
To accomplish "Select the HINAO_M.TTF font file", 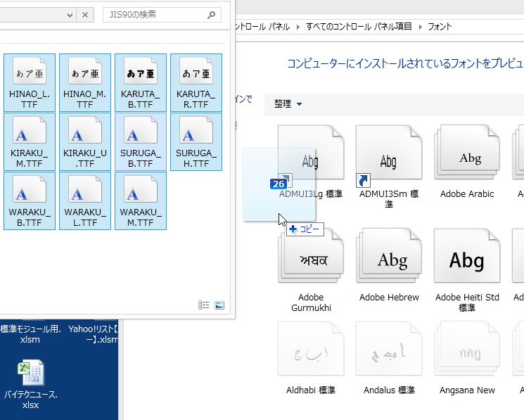I will [85, 82].
